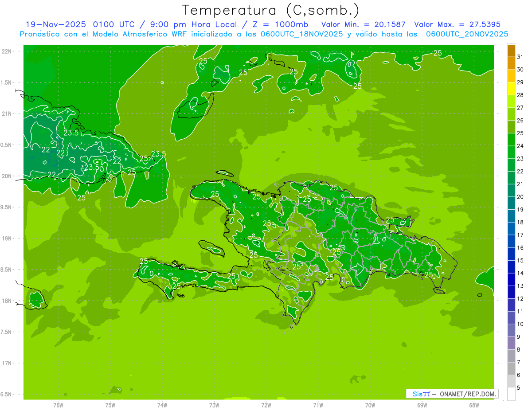Click legend value "28"
The height and width of the screenshot is (411, 532).
pyautogui.click(x=520, y=95)
